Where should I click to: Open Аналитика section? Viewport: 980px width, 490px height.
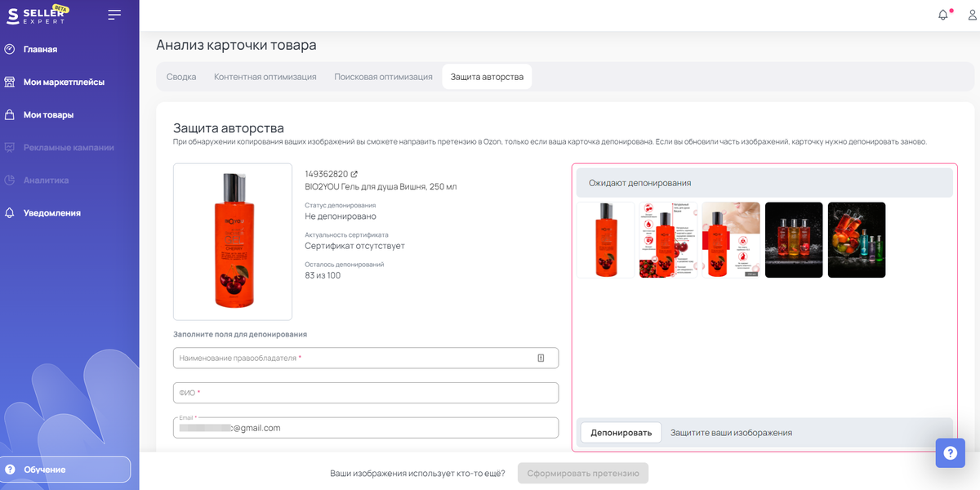coord(46,180)
